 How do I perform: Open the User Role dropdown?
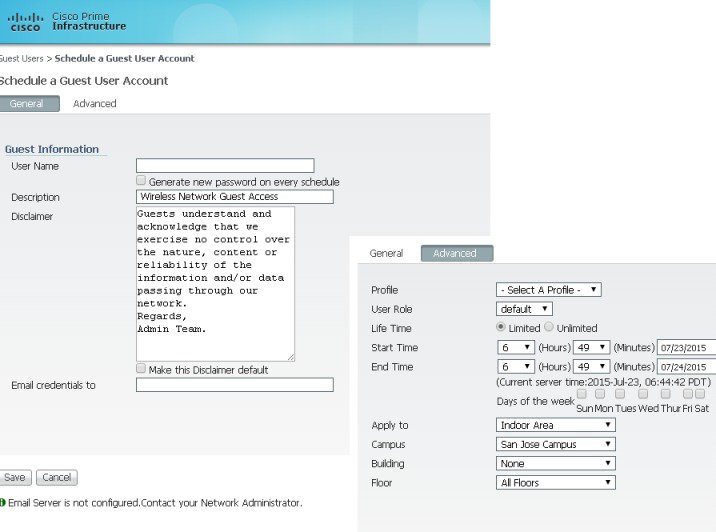tap(524, 309)
